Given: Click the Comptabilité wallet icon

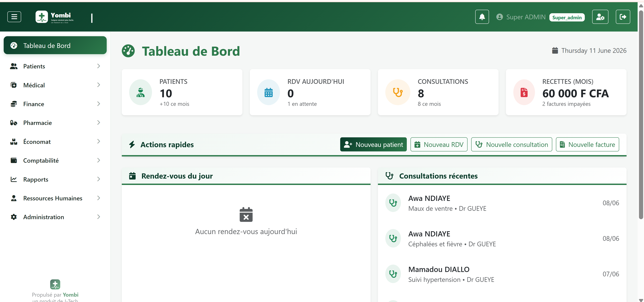Looking at the screenshot, I should coord(14,160).
